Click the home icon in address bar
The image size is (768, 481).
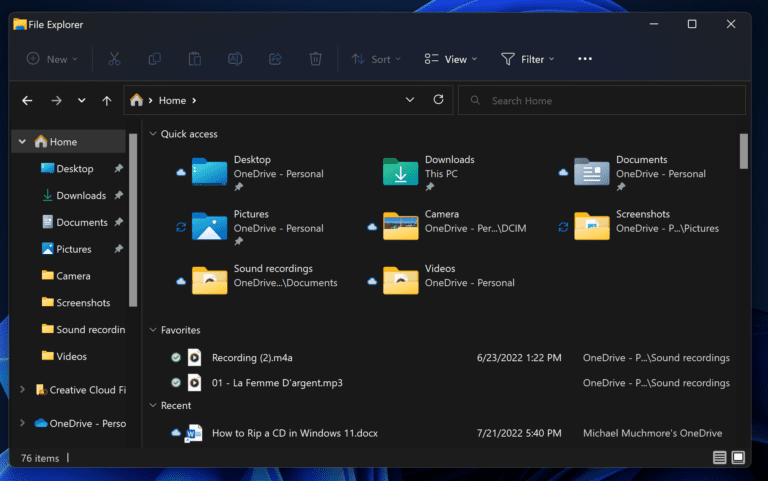(x=137, y=100)
